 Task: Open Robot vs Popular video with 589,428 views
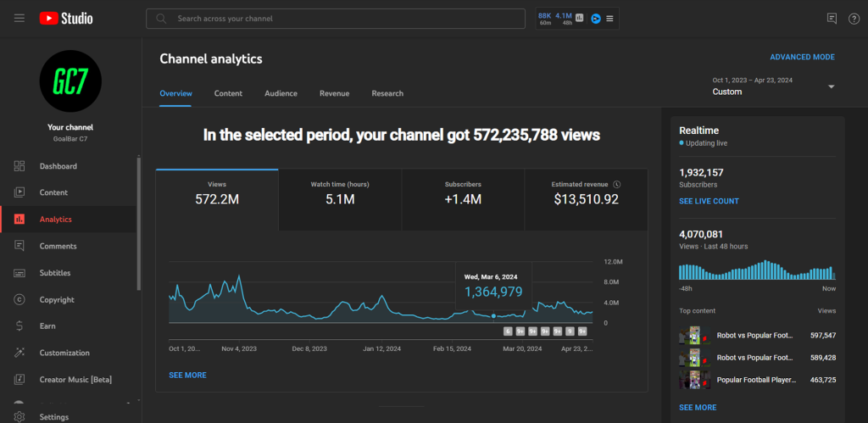755,358
